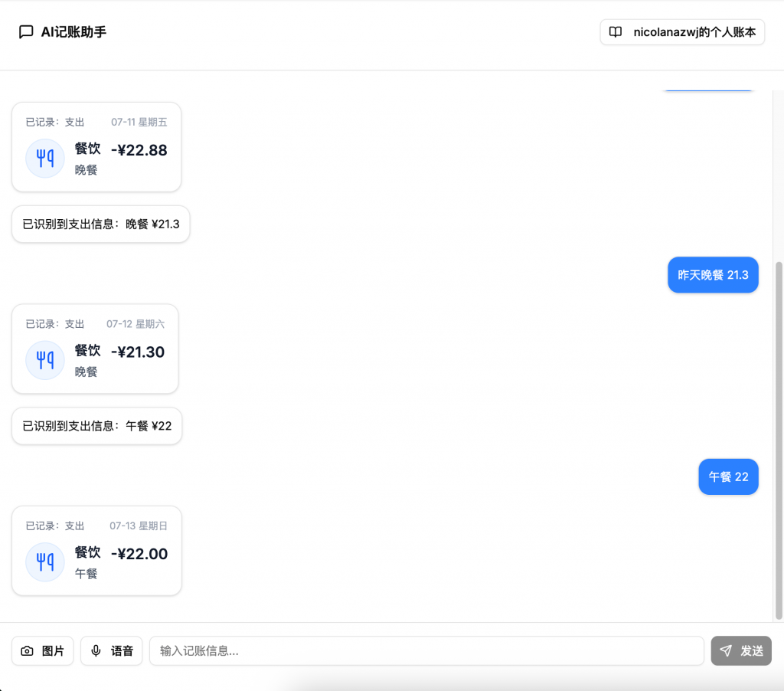Click the paper plane send icon
This screenshot has width=784, height=691.
tap(726, 651)
